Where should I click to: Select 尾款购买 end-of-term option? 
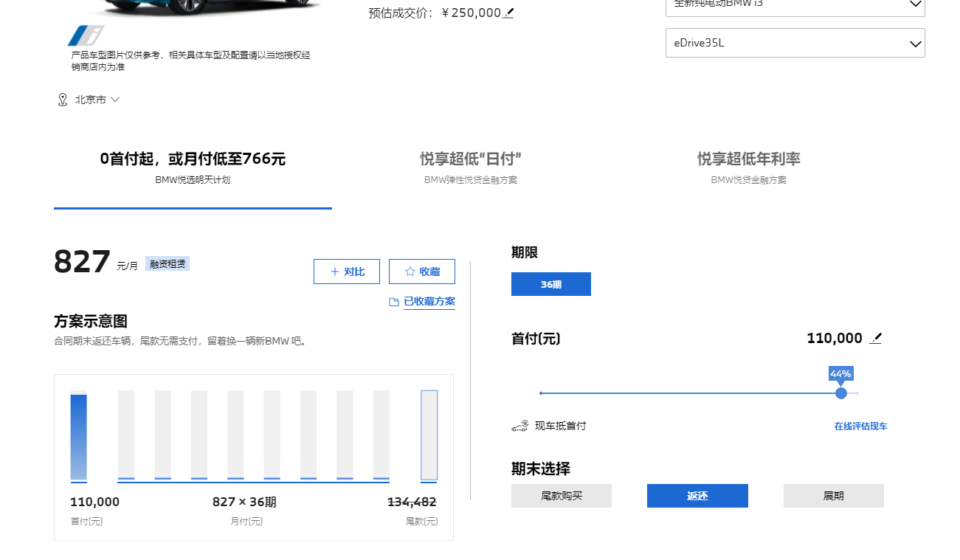[x=562, y=496]
